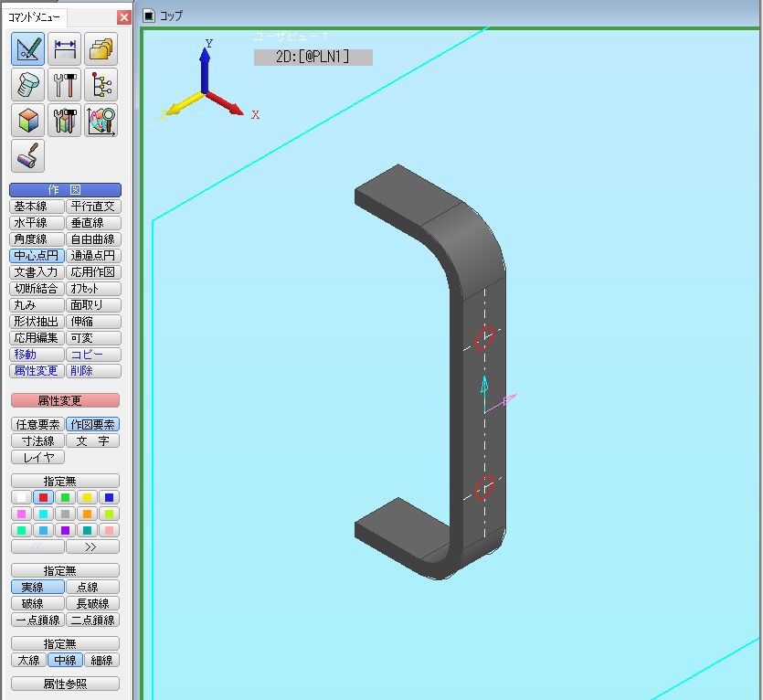This screenshot has width=763, height=700.
Task: Open the stacked folders icon
Action: (x=101, y=48)
